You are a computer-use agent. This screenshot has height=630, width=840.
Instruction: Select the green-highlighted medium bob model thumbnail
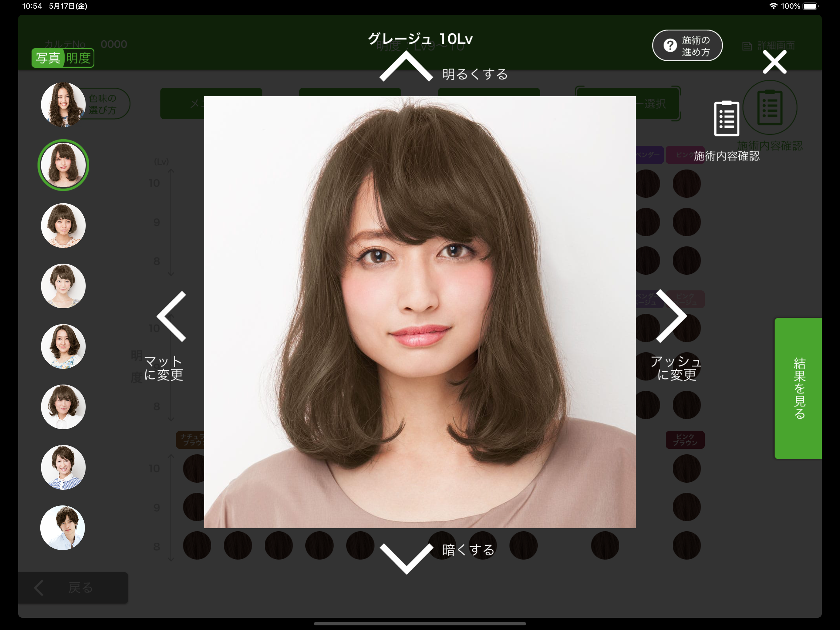tap(63, 165)
